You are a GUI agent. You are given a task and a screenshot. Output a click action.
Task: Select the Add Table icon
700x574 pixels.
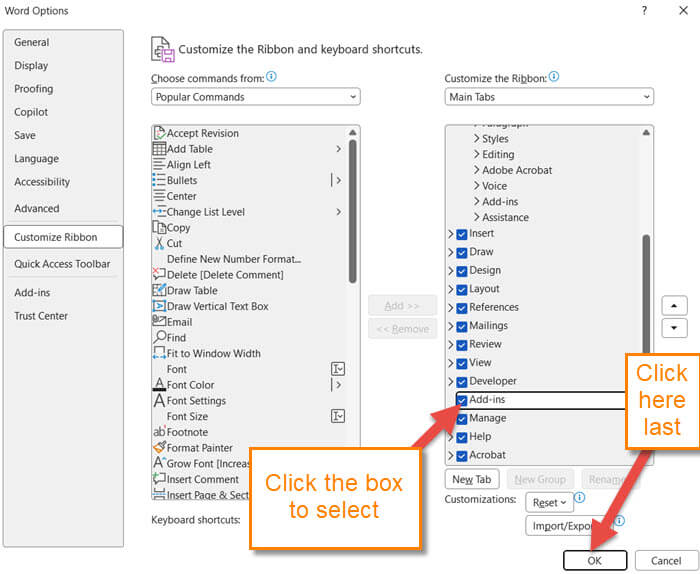click(x=159, y=149)
